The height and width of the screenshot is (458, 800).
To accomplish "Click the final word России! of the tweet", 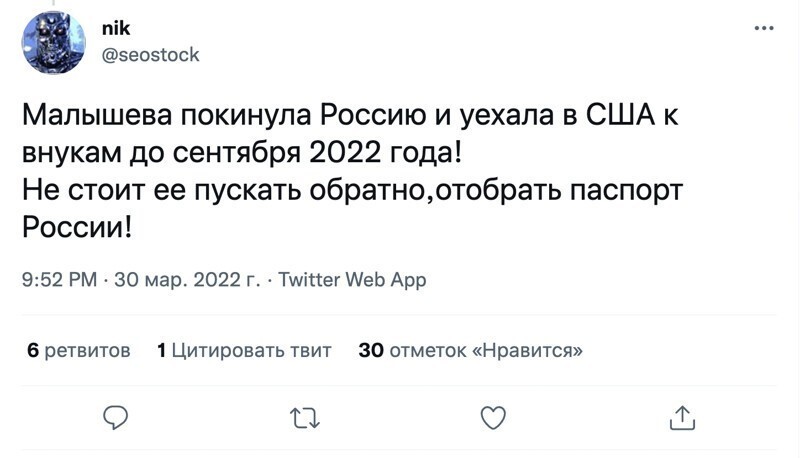I will click(76, 227).
